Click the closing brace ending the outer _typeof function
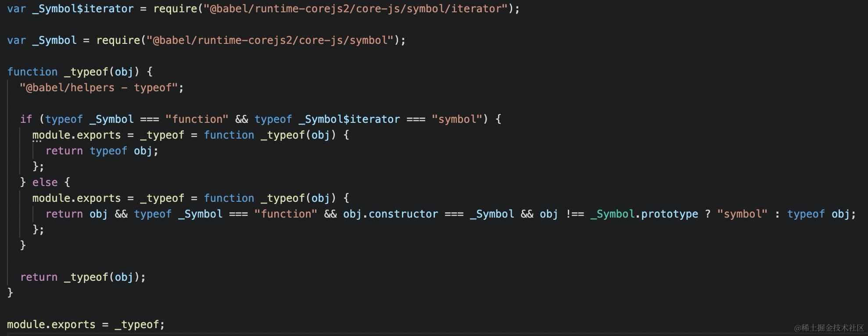 [x=10, y=293]
